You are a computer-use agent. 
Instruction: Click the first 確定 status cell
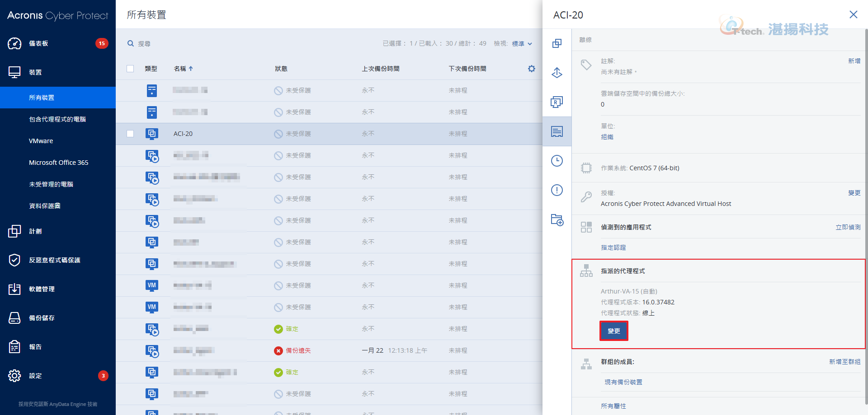[286, 329]
